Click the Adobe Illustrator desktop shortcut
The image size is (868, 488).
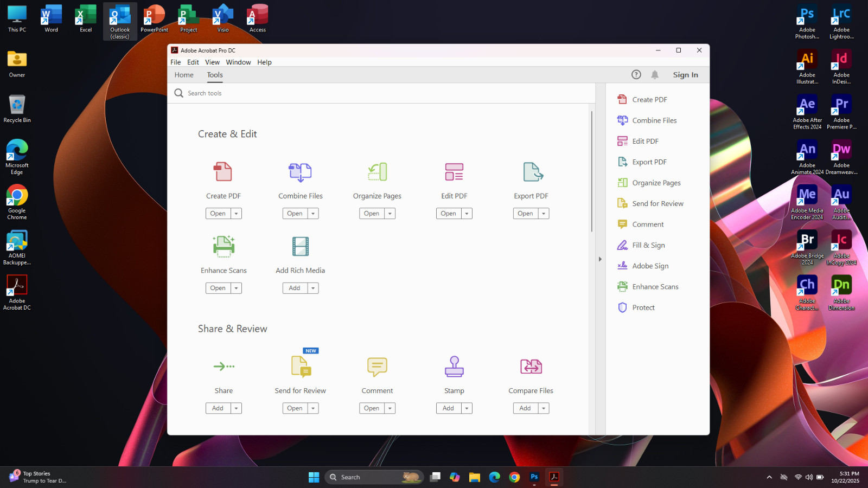point(807,67)
